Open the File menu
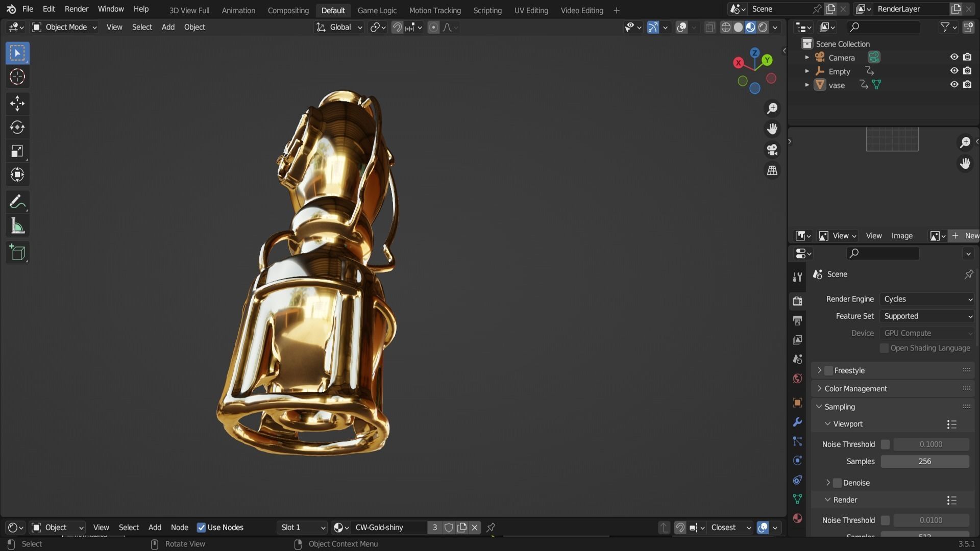The width and height of the screenshot is (980, 551). (x=28, y=9)
